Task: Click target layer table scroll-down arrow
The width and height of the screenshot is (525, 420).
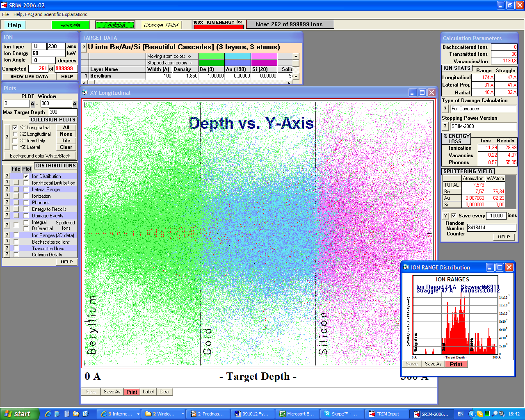Action: coord(296,76)
